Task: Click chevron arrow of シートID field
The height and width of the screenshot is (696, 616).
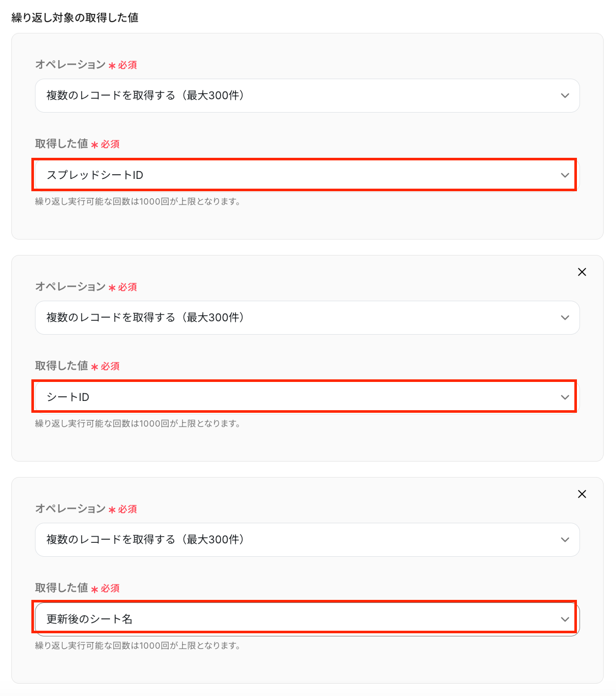Action: [x=565, y=397]
